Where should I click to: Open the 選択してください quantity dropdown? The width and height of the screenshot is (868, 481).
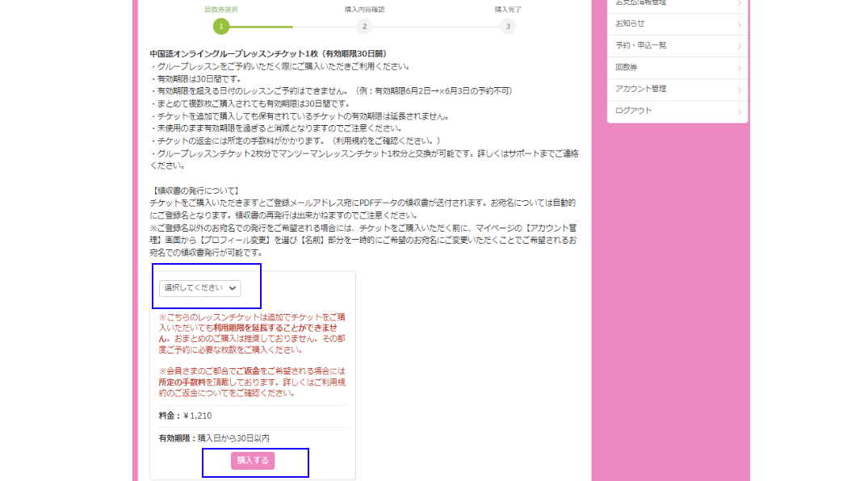[199, 288]
